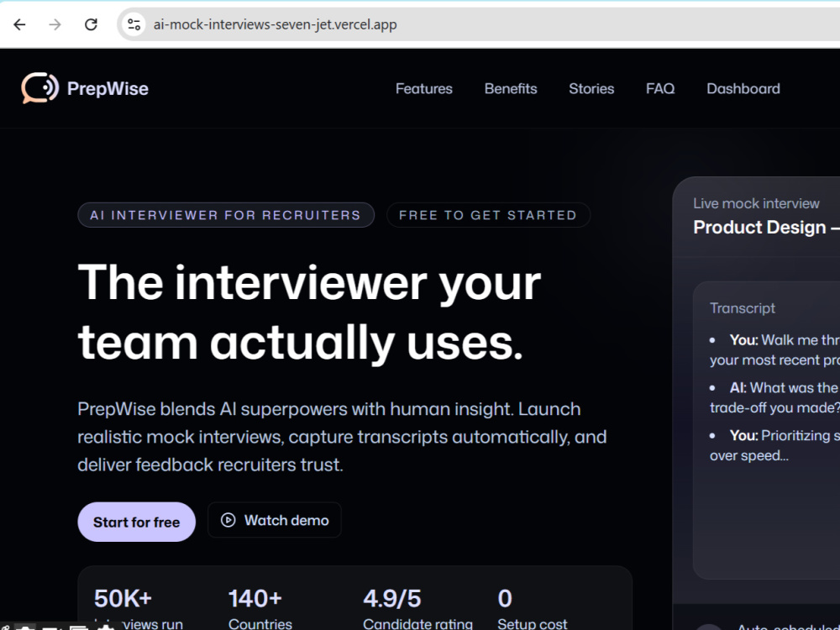The height and width of the screenshot is (630, 840).
Task: Click the Live mock interview label
Action: pos(756,203)
